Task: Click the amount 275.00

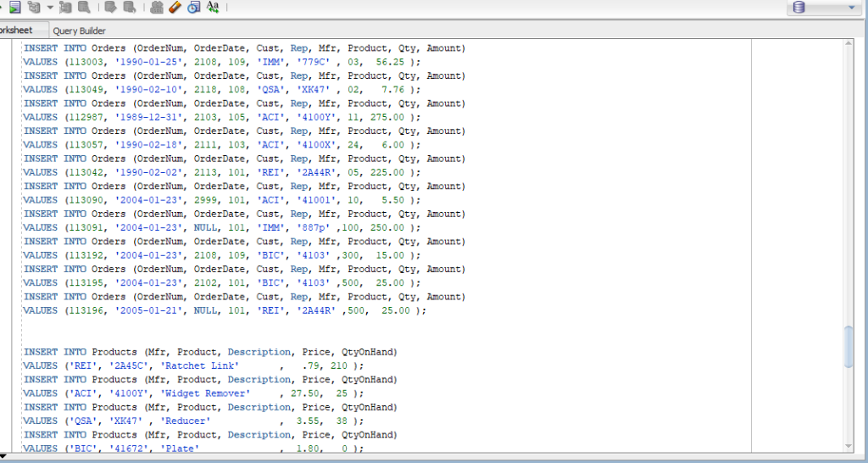Action: [x=387, y=117]
